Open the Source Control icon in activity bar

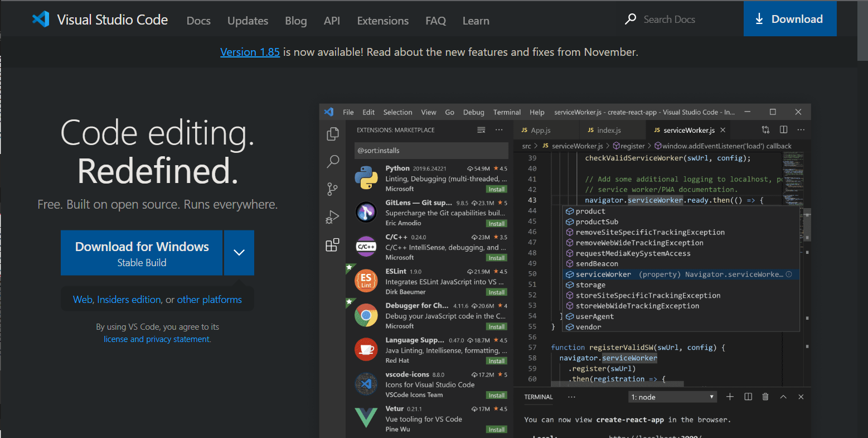[333, 189]
